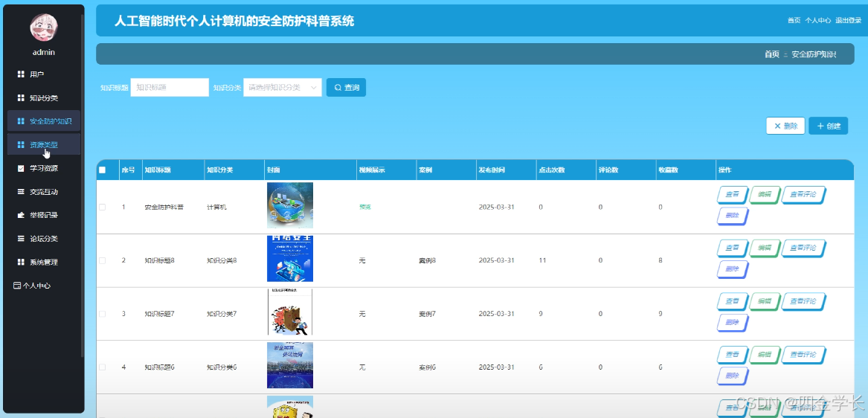Screen dimensions: 868x418
Task: Open 学习资源 from the sidebar
Action: pos(44,168)
